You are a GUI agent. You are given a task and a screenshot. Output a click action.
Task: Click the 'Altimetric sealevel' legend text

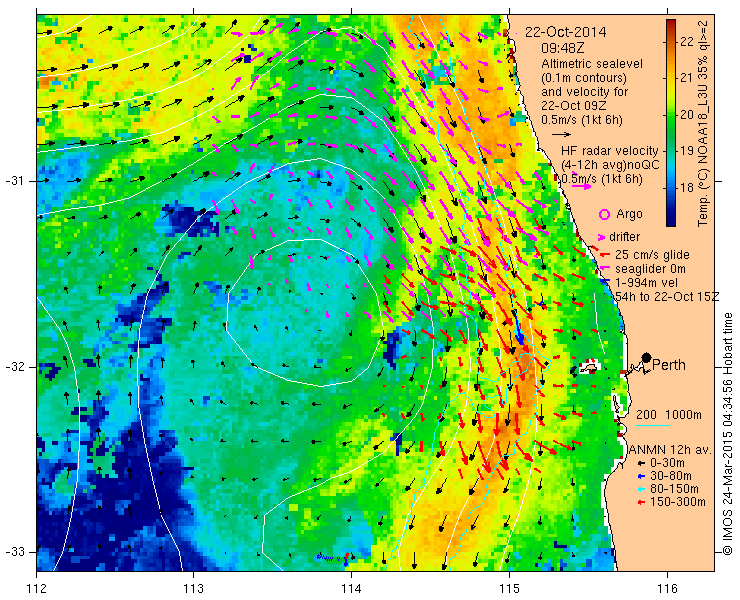coord(592,64)
